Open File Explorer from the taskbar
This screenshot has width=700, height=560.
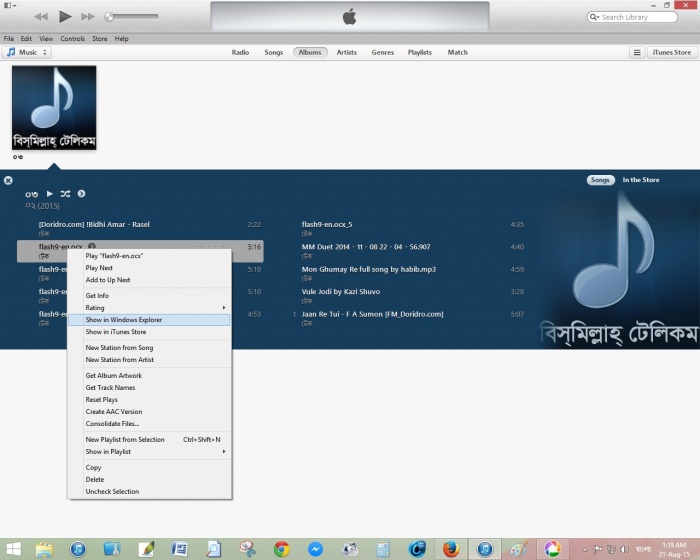coord(44,549)
